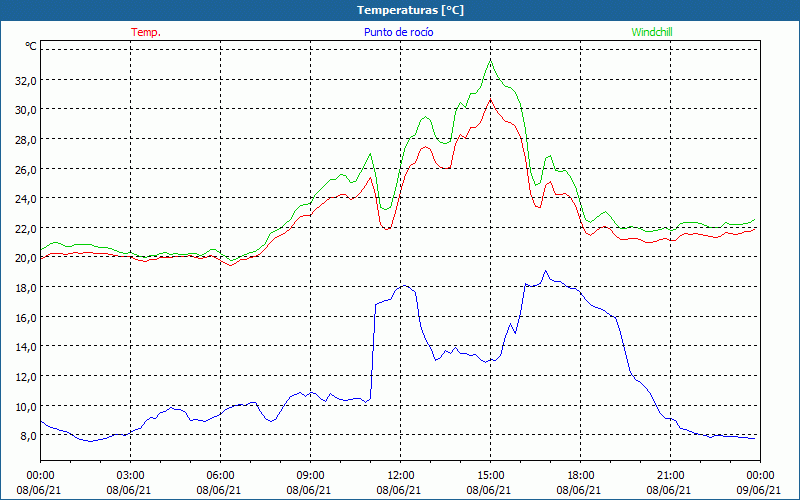Click the 20,0 value on the temperature axis
Viewport: 800px width, 500px height.
coord(24,258)
